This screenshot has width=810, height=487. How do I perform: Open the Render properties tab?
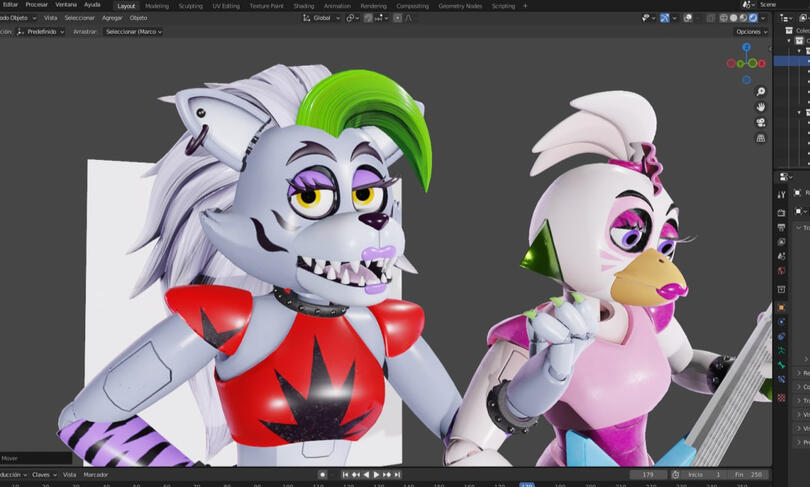point(781,213)
